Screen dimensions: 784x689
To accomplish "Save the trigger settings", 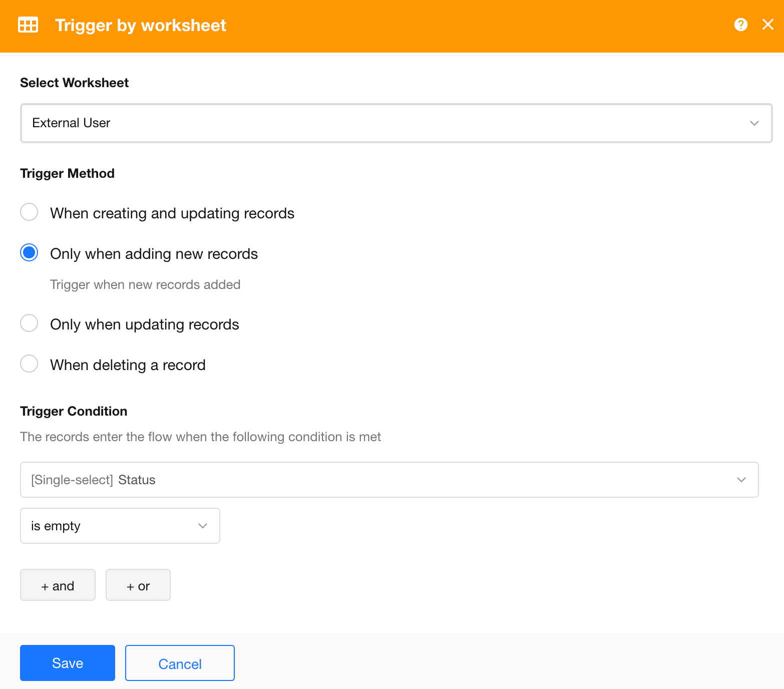I will [68, 663].
